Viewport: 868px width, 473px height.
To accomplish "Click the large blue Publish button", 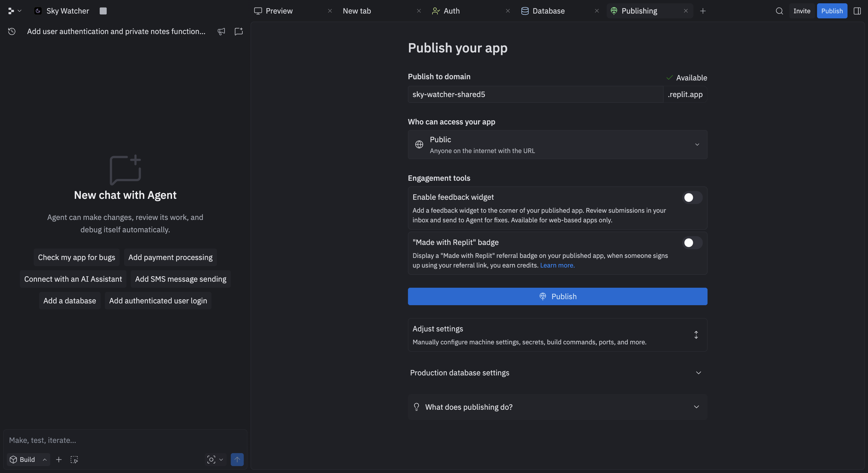I will (557, 296).
